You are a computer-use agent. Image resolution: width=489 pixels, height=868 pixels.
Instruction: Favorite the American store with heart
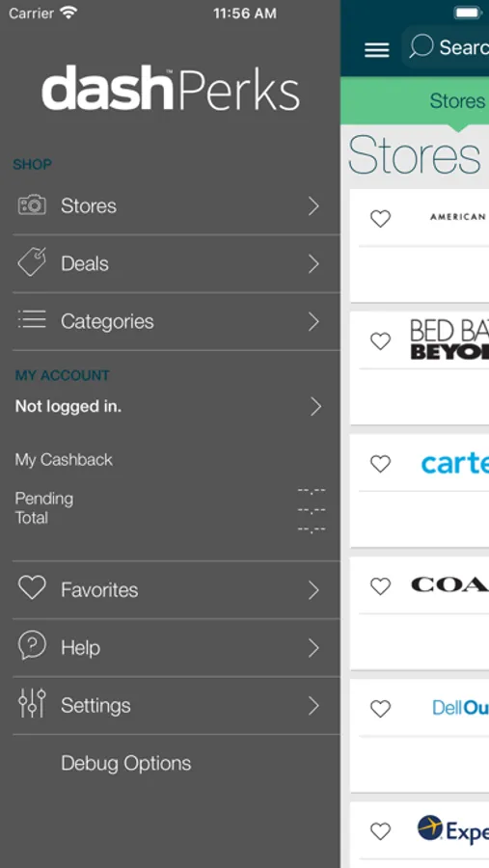[x=380, y=219]
